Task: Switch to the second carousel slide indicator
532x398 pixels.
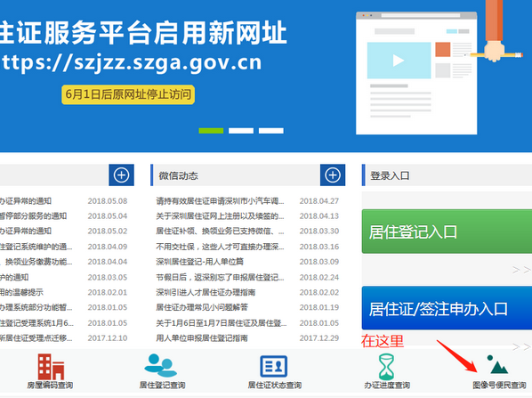Action: pyautogui.click(x=241, y=131)
